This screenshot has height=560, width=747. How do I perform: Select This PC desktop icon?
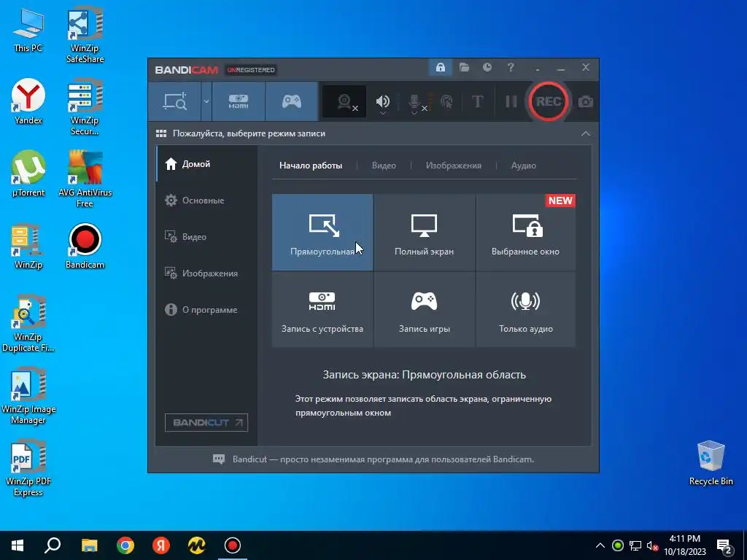point(28,31)
